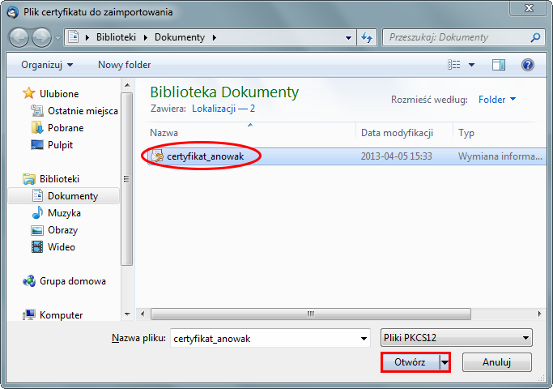Select Dokumenty in the navigation tree
Viewport: 553px width, 389px height.
click(73, 196)
